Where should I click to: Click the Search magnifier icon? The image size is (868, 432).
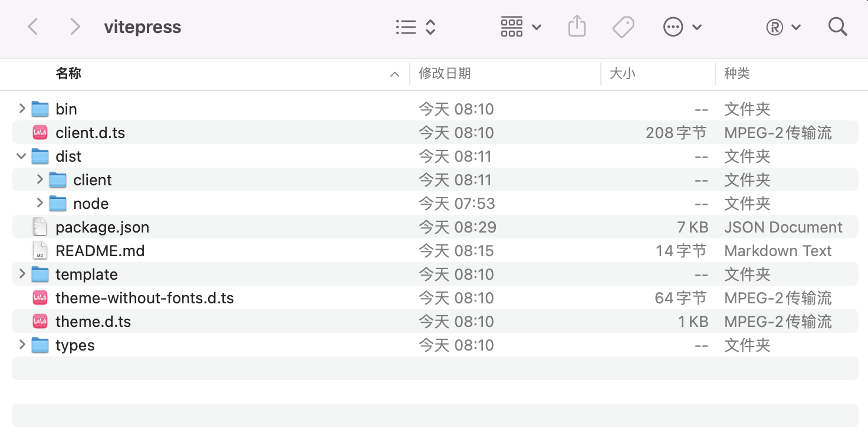837,27
